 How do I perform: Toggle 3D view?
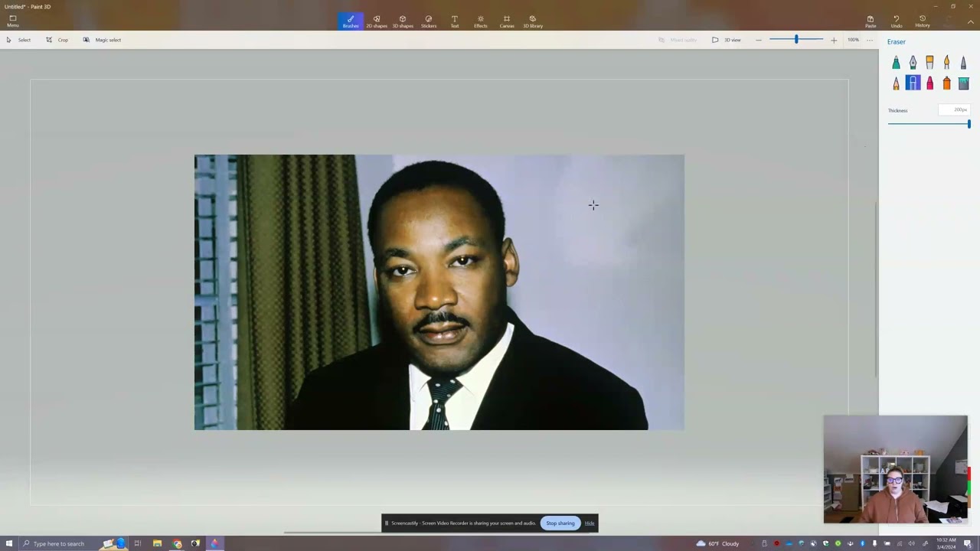coord(727,40)
